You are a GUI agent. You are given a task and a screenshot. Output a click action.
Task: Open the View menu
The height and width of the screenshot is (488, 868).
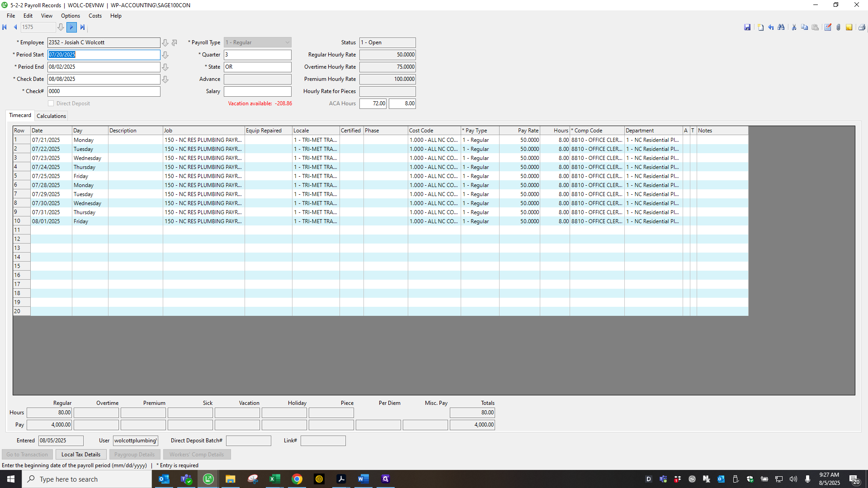[x=47, y=16]
